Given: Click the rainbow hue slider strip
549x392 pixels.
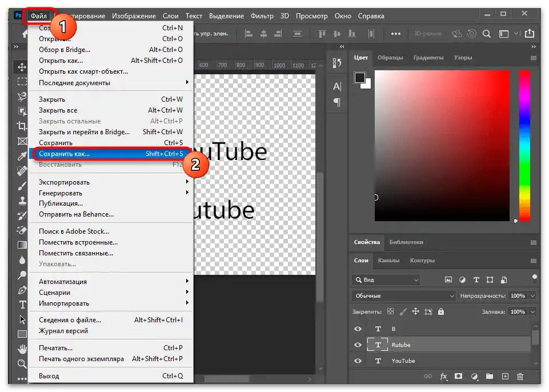Looking at the screenshot, I should 524,146.
